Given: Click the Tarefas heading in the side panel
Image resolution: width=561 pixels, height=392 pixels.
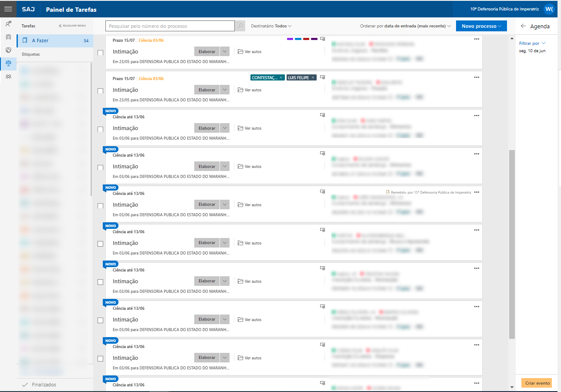Looking at the screenshot, I should tap(28, 26).
